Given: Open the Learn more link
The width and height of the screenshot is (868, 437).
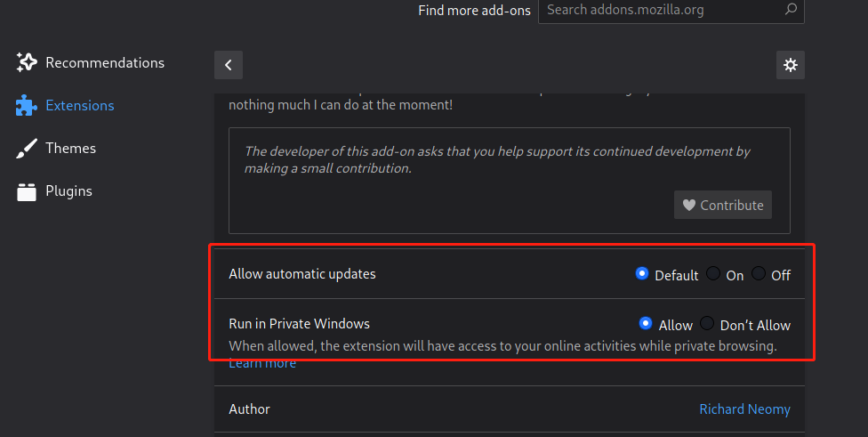Looking at the screenshot, I should 262,363.
